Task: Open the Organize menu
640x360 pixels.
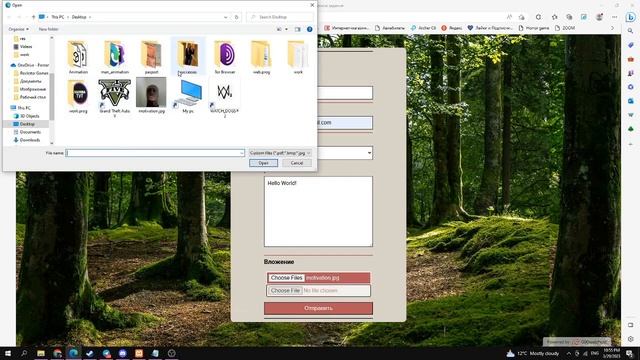Action: [19, 29]
